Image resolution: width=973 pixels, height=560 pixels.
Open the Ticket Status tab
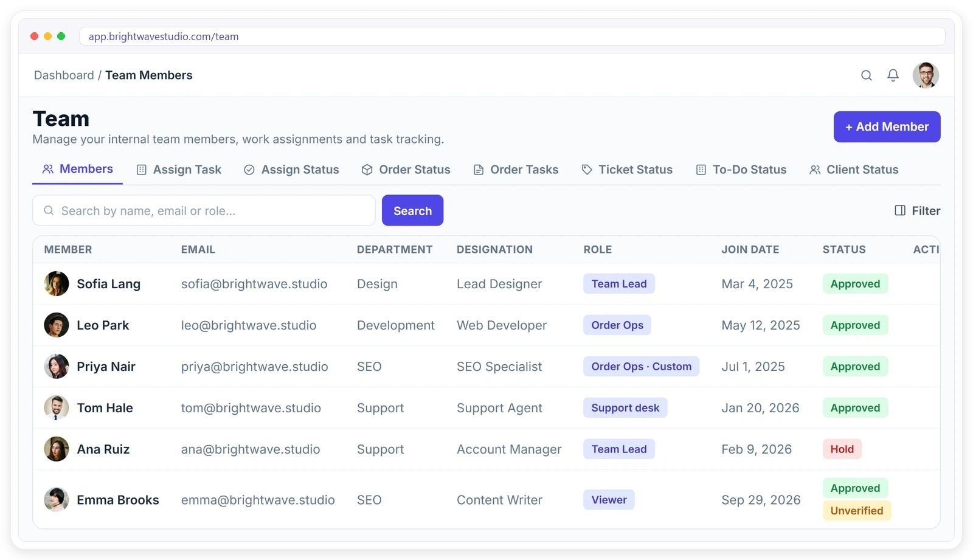(x=627, y=170)
